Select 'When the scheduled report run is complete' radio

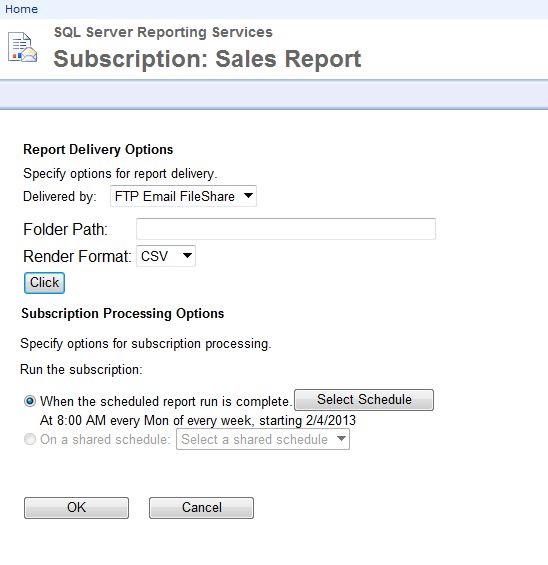[x=30, y=401]
